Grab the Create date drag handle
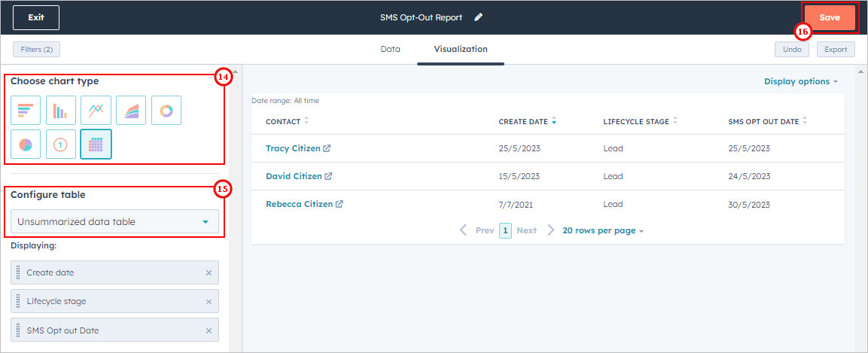868x353 pixels. pos(18,272)
